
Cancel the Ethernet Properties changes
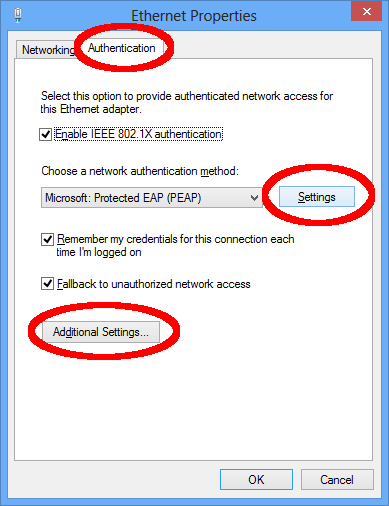click(337, 480)
